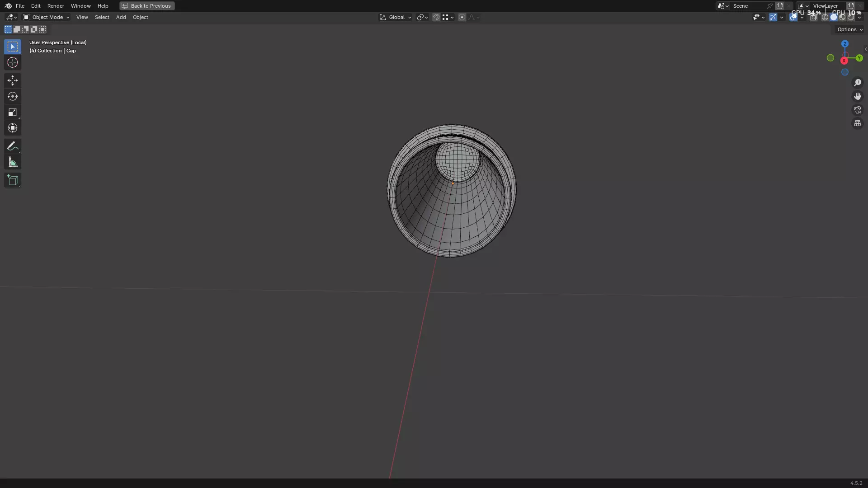Toggle X-ray view
The height and width of the screenshot is (488, 868).
pyautogui.click(x=813, y=17)
